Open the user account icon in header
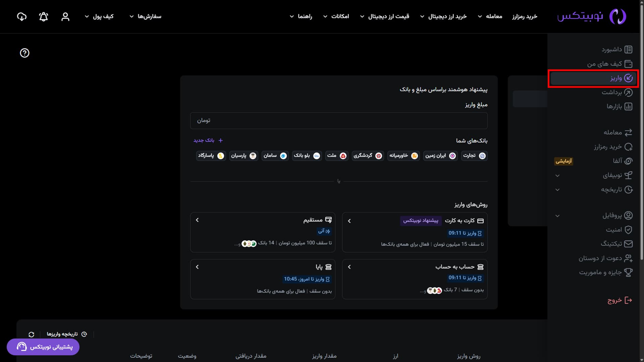Viewport: 644px width, 362px height. tap(65, 16)
